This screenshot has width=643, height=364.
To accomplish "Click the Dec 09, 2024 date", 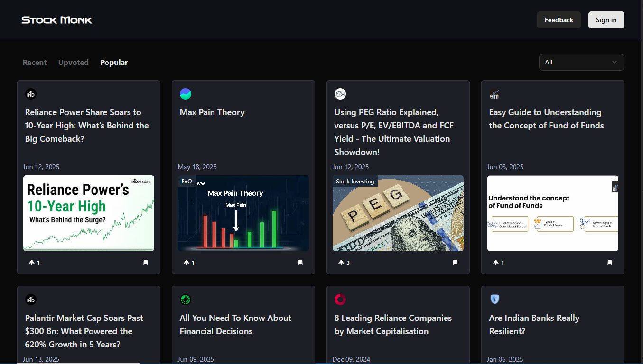I will (x=351, y=360).
